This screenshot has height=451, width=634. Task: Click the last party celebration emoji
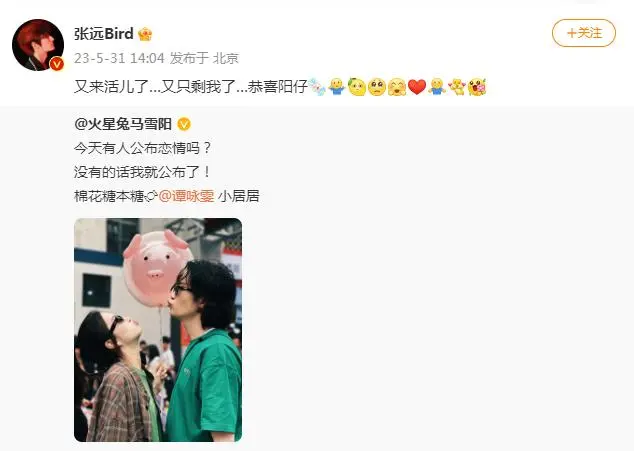tap(477, 87)
